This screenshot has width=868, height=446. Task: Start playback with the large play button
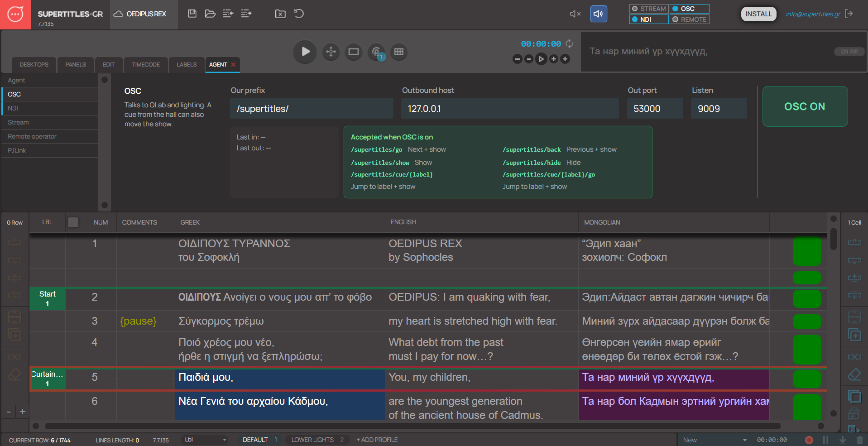[x=305, y=52]
